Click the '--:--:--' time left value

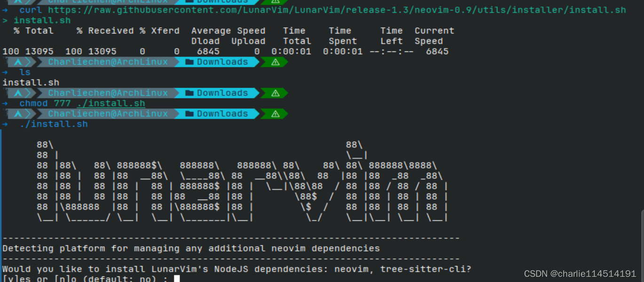(x=392, y=51)
